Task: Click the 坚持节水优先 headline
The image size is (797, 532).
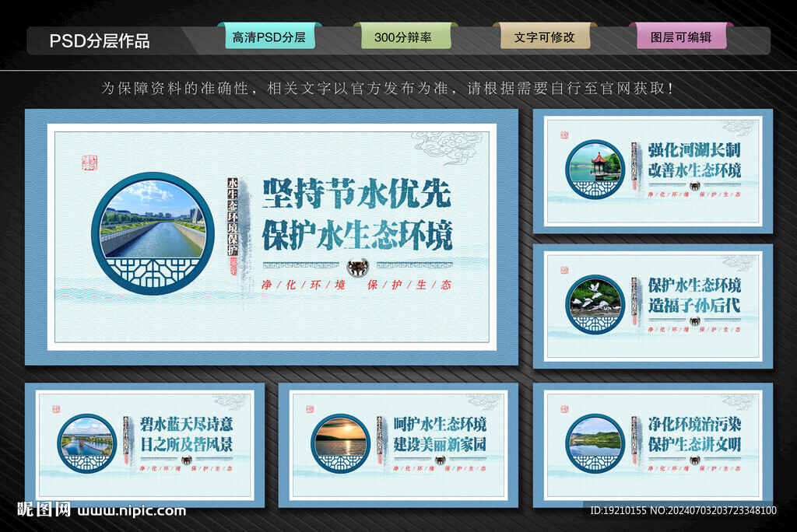Action: click(357, 193)
